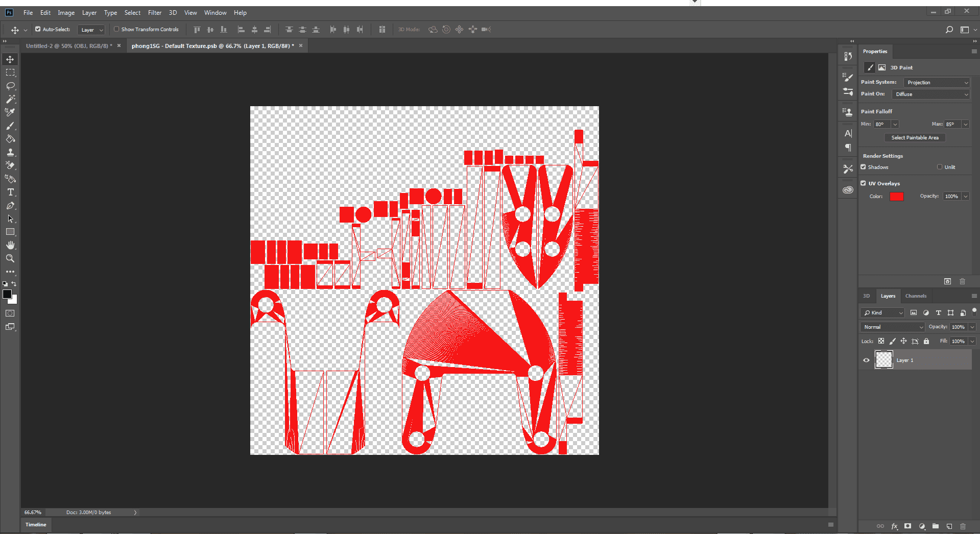The height and width of the screenshot is (534, 980).
Task: Select the Rectangular Marquee tool
Action: click(x=10, y=73)
